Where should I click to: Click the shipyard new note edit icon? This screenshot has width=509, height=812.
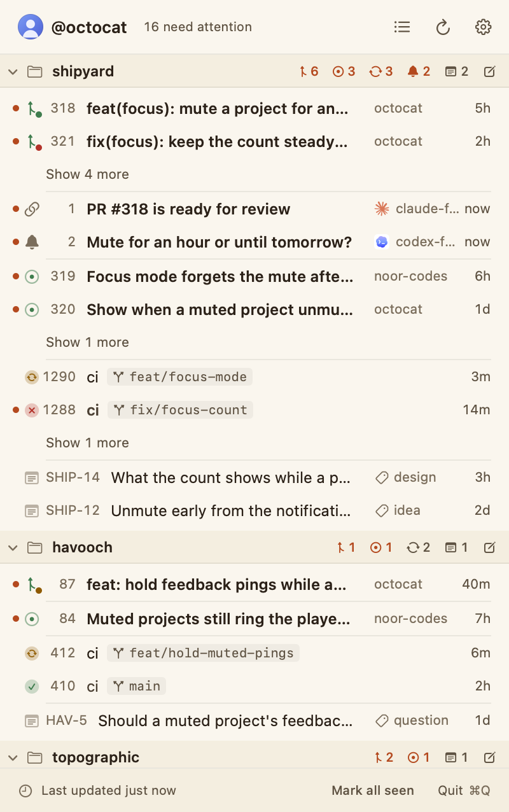point(489,71)
